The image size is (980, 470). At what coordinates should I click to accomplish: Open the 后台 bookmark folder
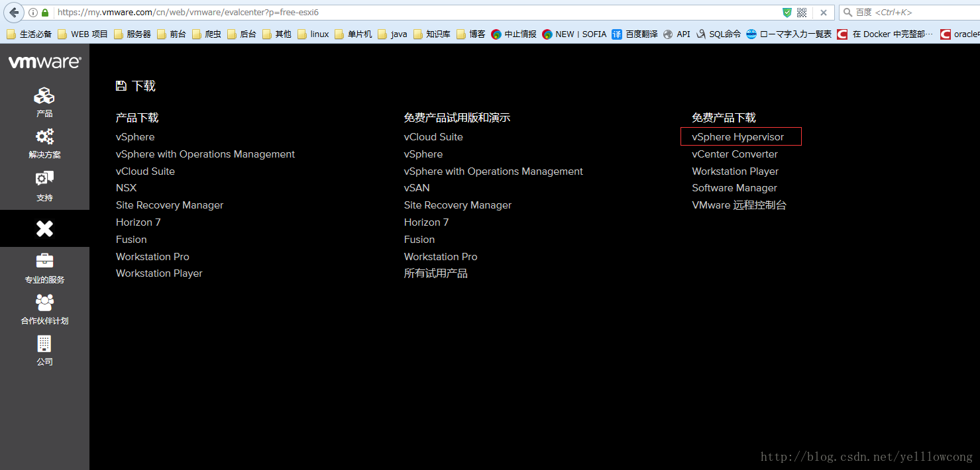pos(242,34)
